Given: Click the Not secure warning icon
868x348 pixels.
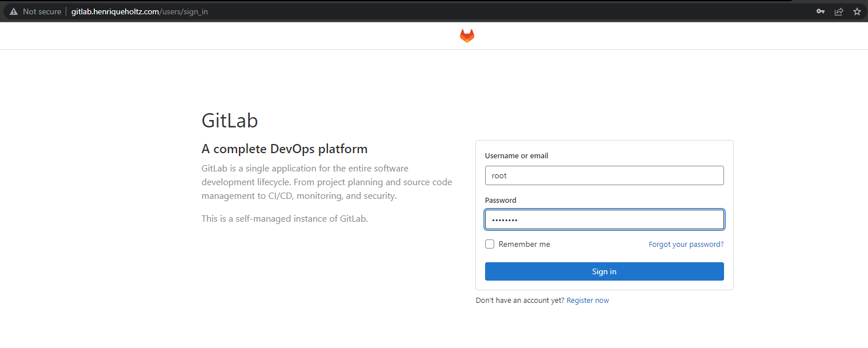Looking at the screenshot, I should pyautogui.click(x=14, y=11).
